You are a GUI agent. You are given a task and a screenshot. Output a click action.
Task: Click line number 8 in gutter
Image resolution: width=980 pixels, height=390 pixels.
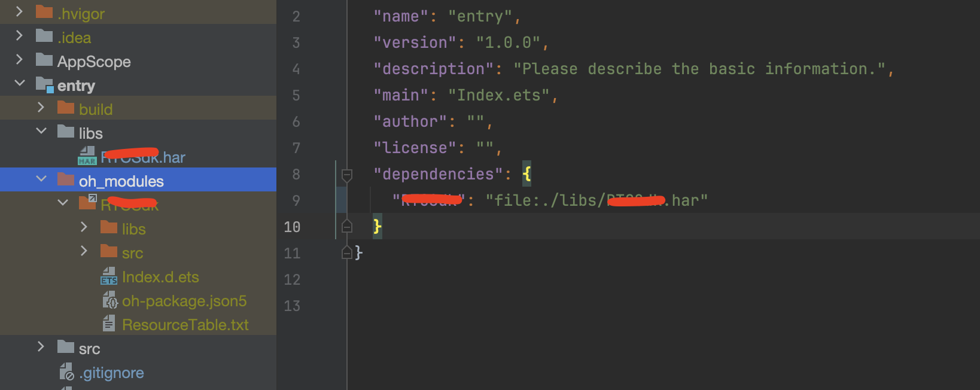(x=296, y=175)
